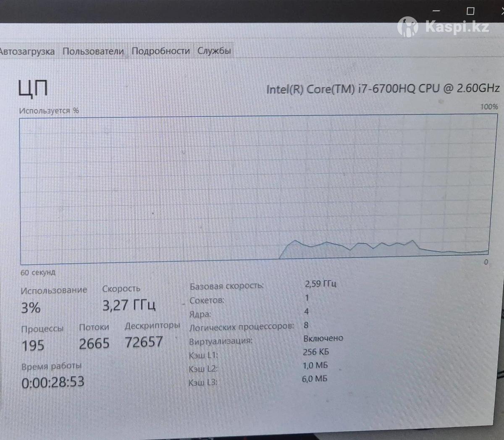The height and width of the screenshot is (440, 504).
Task: Minimize the Task Manager window
Action: (x=436, y=11)
